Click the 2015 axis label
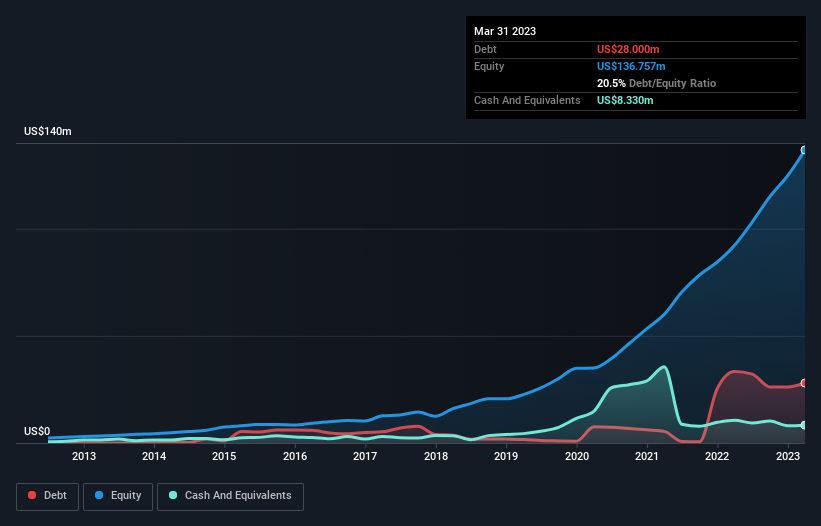 point(224,456)
